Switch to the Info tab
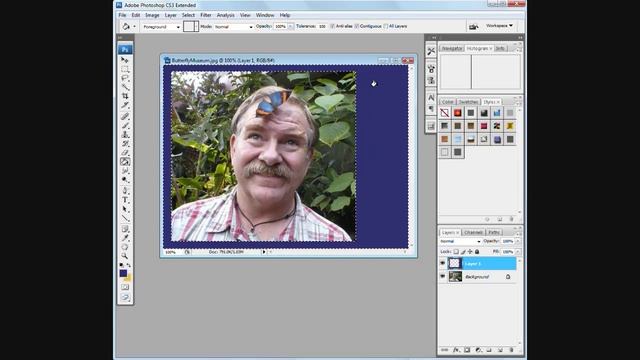Screen dimensions: 640x360 click(500, 48)
